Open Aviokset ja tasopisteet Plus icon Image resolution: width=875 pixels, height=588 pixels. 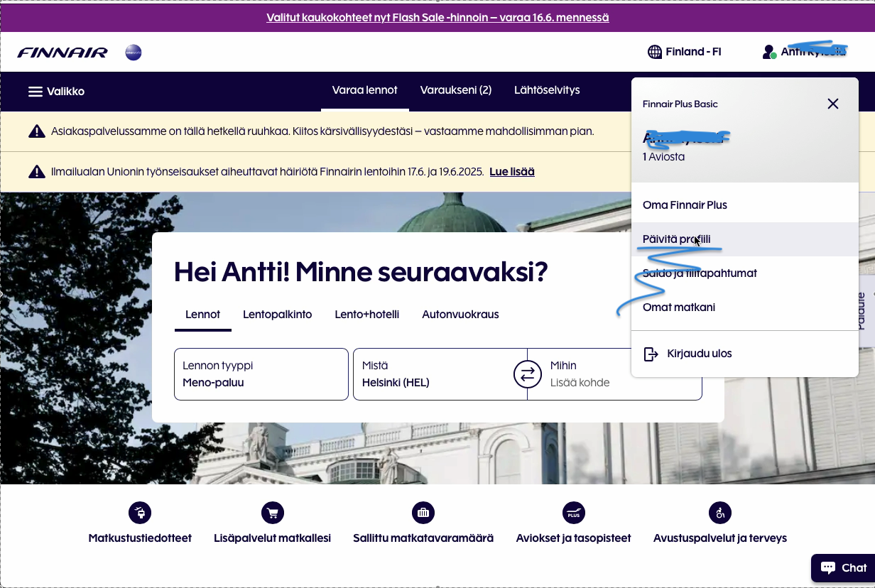coord(573,512)
